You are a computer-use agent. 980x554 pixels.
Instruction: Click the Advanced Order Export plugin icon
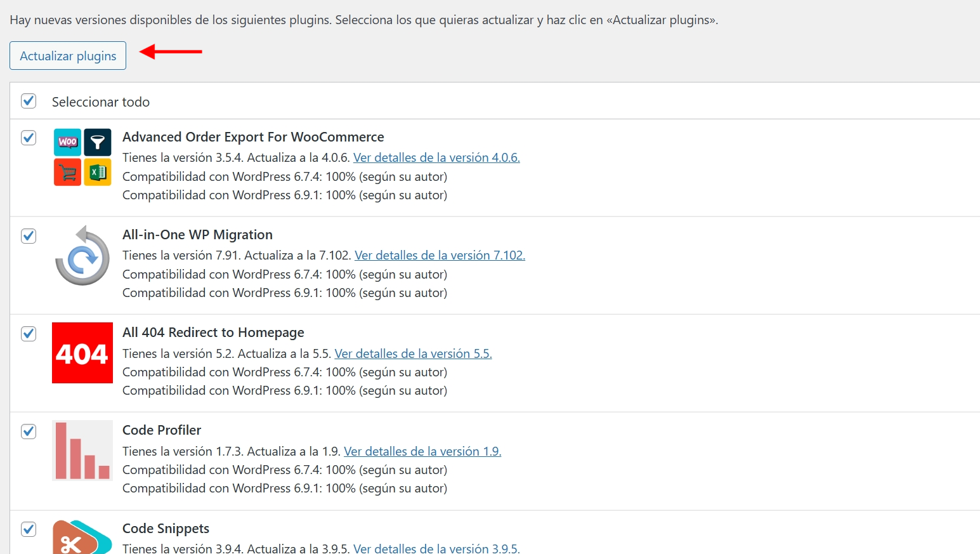pos(82,157)
